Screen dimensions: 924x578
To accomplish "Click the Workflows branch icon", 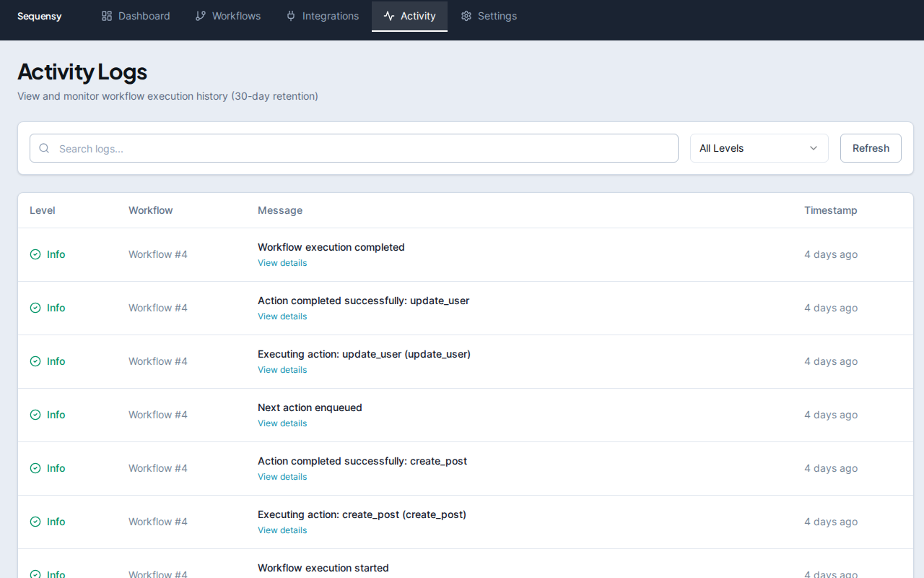I will coord(200,15).
